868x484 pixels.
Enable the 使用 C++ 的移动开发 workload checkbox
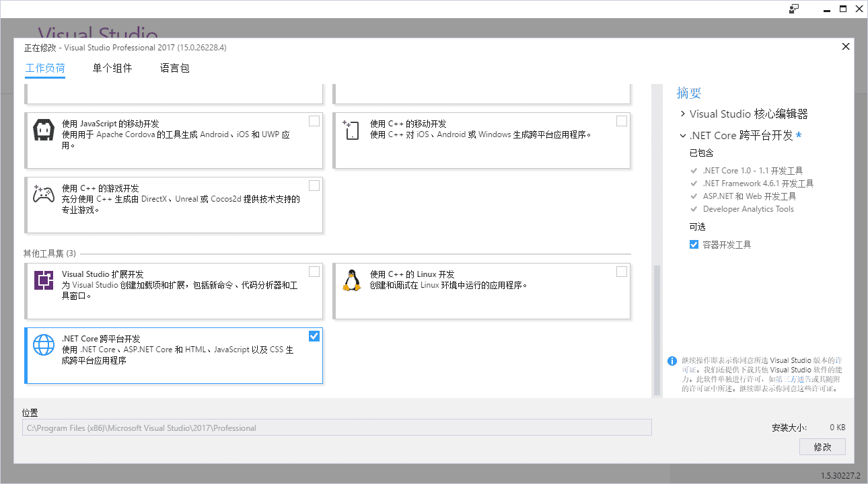tap(622, 121)
